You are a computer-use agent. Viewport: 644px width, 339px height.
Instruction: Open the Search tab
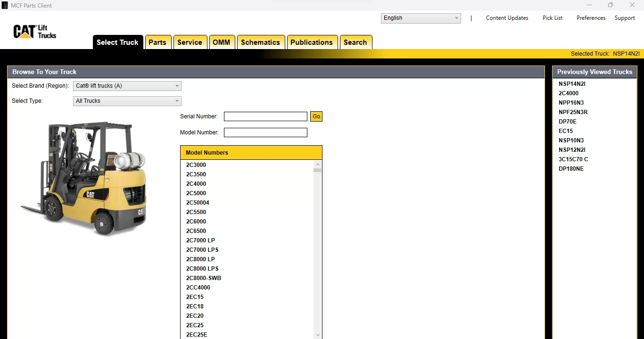pyautogui.click(x=355, y=42)
